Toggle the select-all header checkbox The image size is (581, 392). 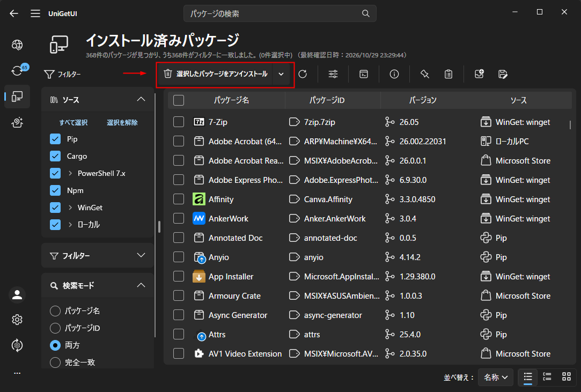pos(179,100)
